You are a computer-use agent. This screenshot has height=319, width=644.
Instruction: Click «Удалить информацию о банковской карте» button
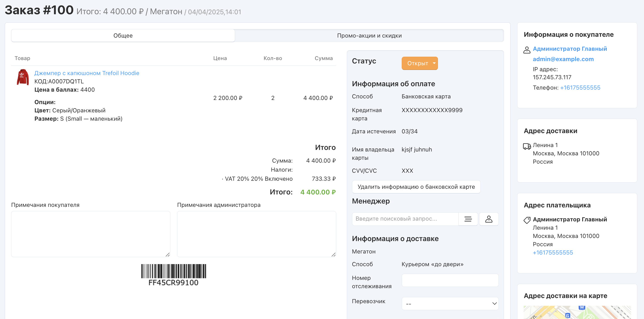(416, 187)
